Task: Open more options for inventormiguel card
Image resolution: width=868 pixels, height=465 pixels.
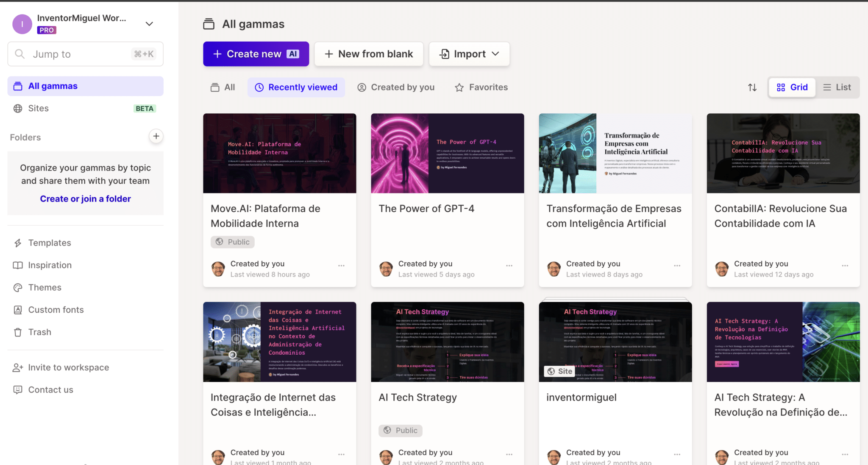Action: click(677, 454)
